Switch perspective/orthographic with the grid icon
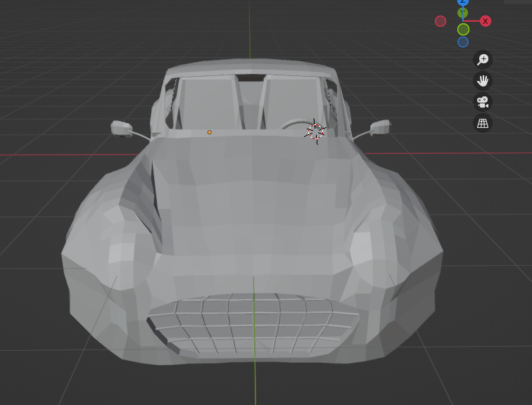 (483, 123)
